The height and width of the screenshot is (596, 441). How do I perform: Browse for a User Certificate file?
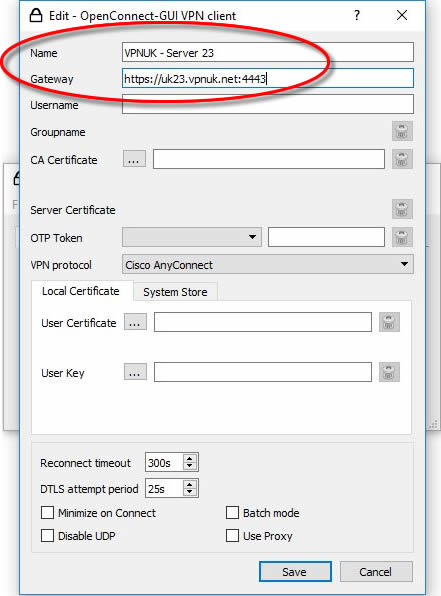(135, 322)
